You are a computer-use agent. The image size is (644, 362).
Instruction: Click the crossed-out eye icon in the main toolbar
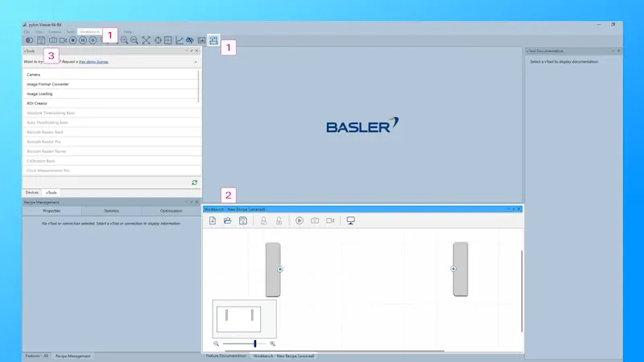point(190,40)
